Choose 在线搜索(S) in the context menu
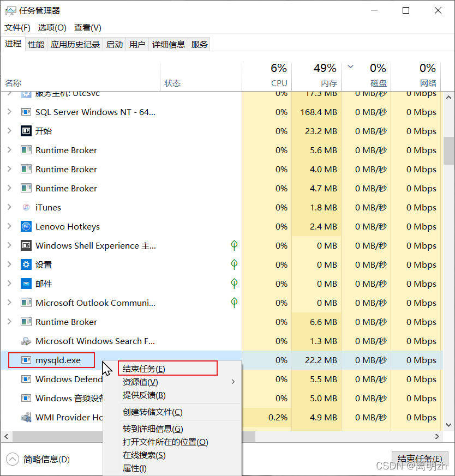The width and height of the screenshot is (455, 476). point(172,455)
